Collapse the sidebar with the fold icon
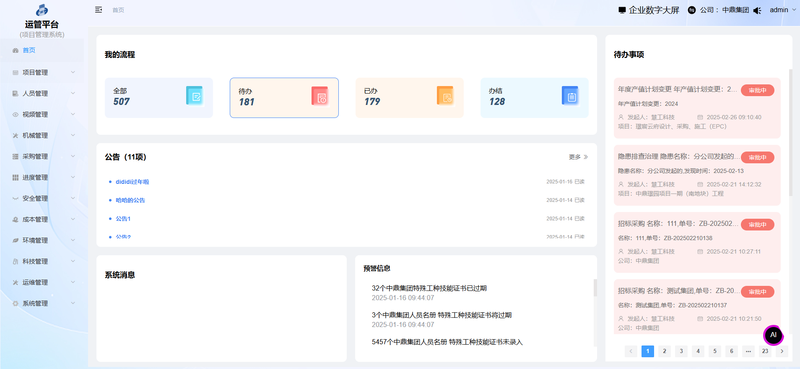Viewport: 800px width, 369px height. (x=98, y=10)
